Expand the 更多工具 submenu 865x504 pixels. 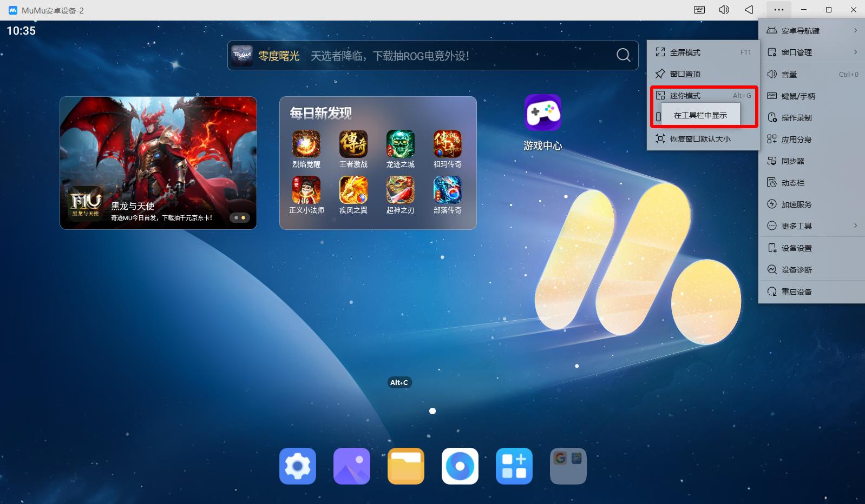point(811,226)
